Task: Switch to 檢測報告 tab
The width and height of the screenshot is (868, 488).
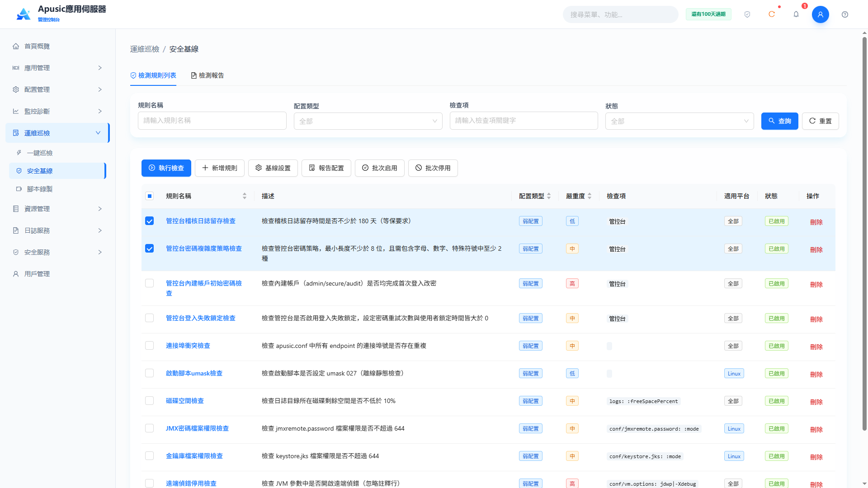Action: pos(208,75)
